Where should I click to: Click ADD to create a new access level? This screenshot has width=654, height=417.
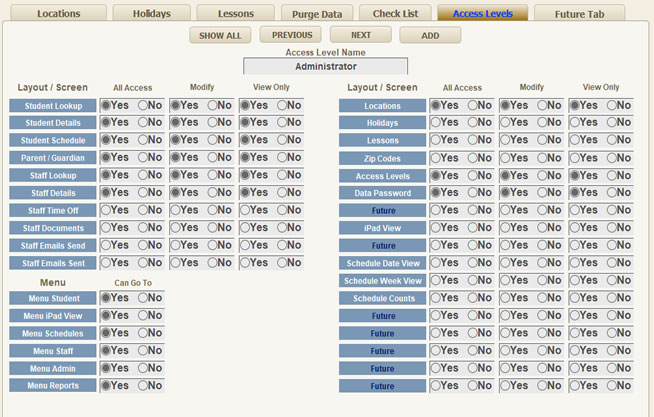click(430, 35)
